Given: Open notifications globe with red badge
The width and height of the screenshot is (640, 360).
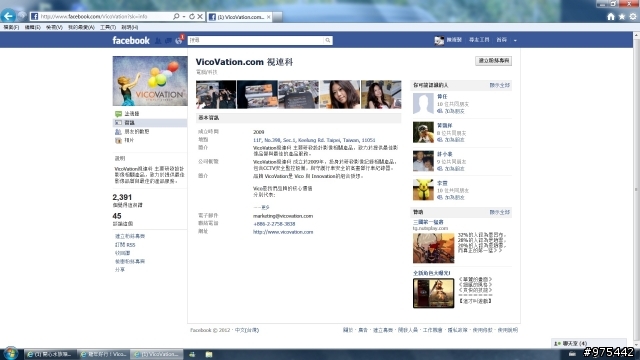Looking at the screenshot, I should pyautogui.click(x=179, y=40).
